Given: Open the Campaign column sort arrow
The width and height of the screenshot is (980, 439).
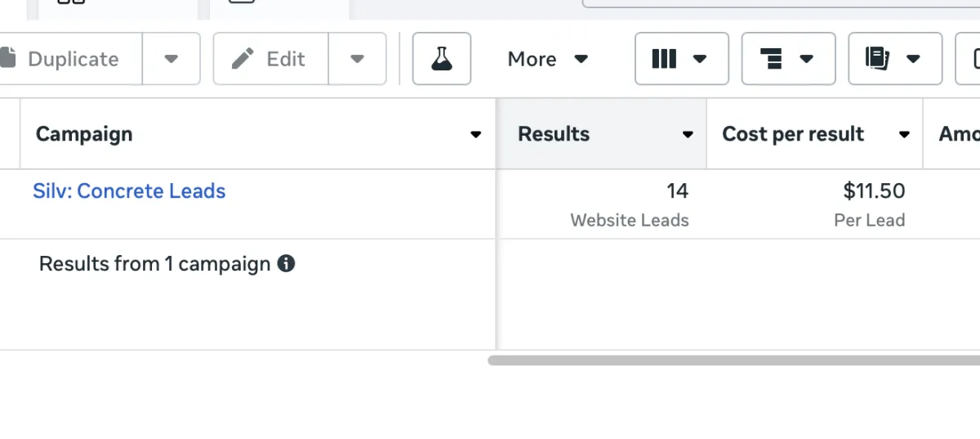Looking at the screenshot, I should (476, 135).
